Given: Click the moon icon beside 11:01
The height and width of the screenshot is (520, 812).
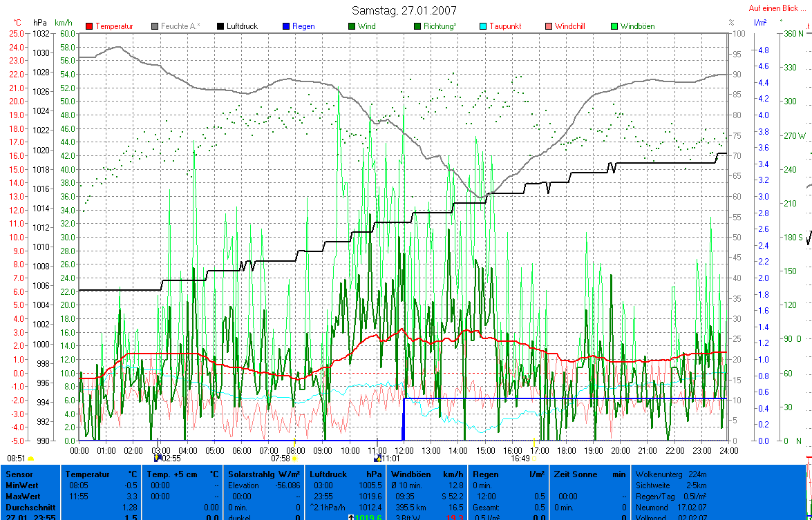Looking at the screenshot, I should (377, 458).
